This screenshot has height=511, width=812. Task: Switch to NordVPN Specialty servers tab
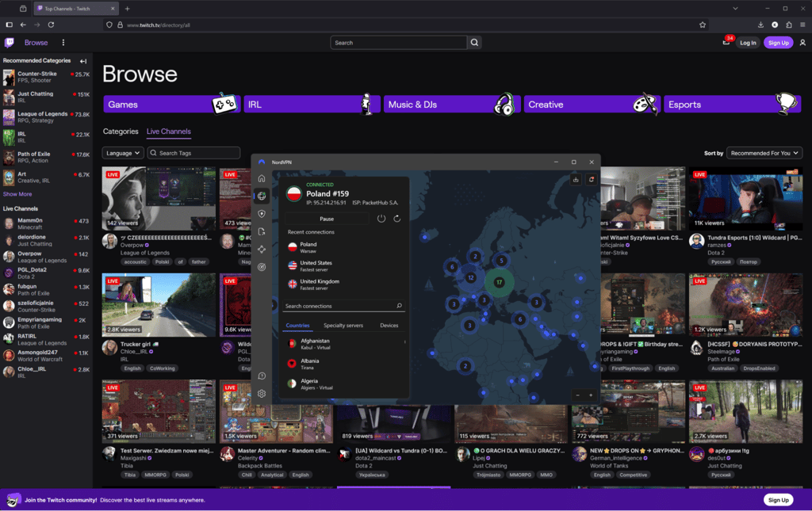(343, 326)
